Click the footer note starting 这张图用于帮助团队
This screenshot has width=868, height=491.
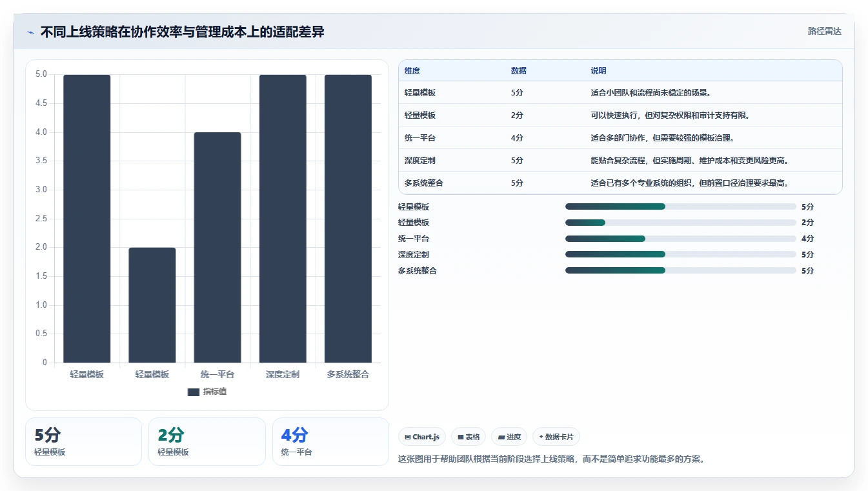click(x=551, y=459)
